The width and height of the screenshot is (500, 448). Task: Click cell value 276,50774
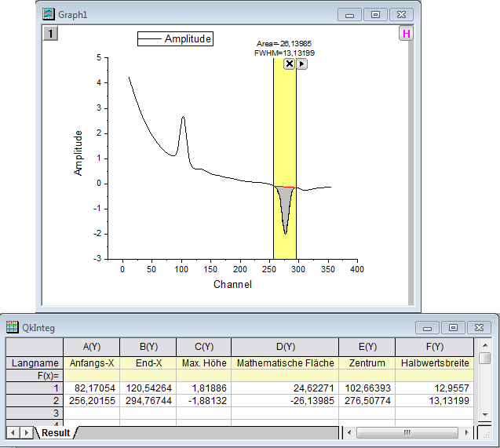coord(367,400)
